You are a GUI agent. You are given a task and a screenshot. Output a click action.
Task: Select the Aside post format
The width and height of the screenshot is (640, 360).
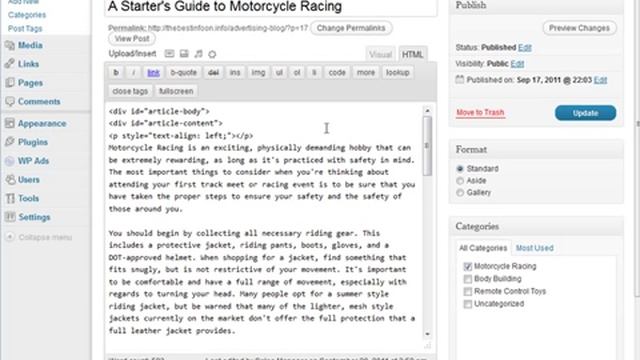[460, 180]
